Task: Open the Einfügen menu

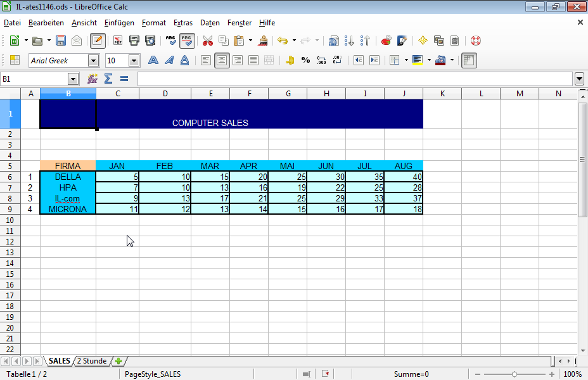Action: [119, 23]
